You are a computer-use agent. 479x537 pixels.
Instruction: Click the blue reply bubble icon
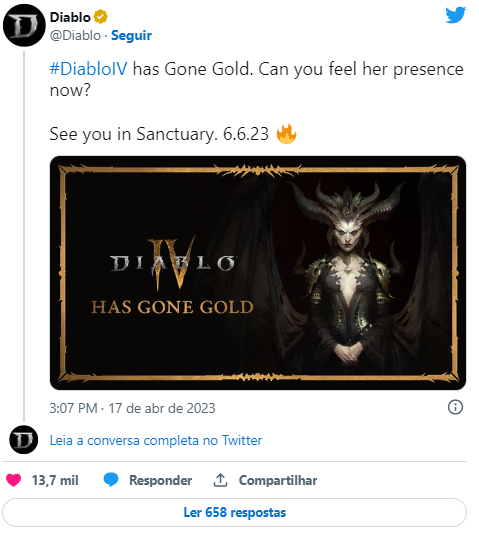pyautogui.click(x=111, y=480)
